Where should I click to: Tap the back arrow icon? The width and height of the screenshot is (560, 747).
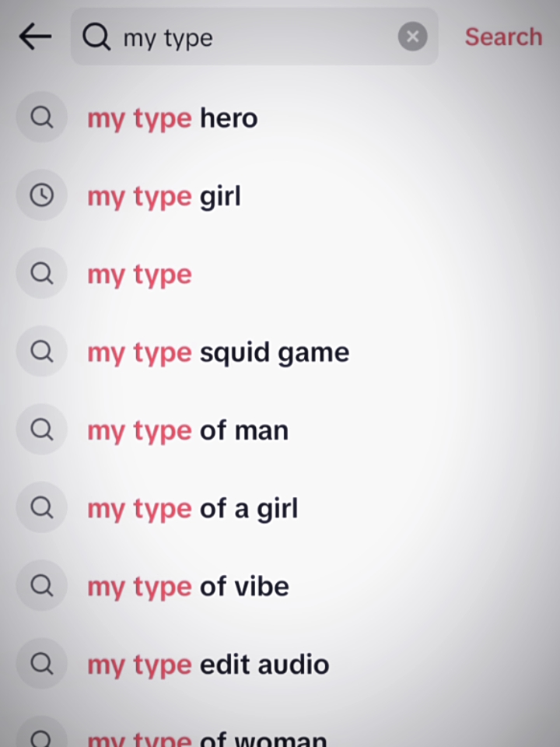point(34,37)
